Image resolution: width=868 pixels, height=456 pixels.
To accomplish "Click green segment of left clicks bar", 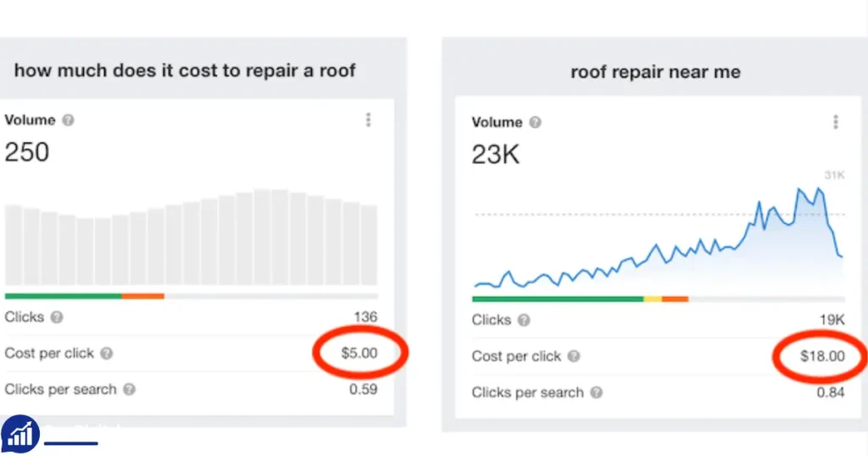I will tap(63, 296).
